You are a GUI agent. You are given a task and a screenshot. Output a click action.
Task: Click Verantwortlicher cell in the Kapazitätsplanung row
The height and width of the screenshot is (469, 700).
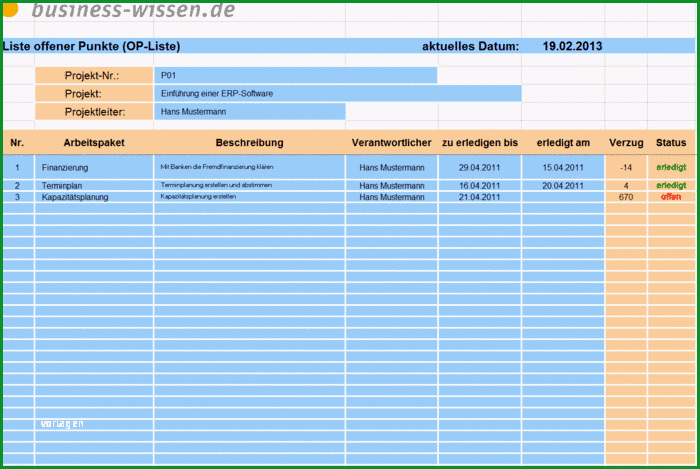(x=392, y=197)
